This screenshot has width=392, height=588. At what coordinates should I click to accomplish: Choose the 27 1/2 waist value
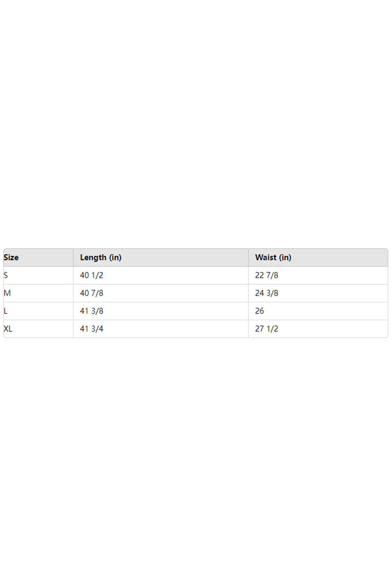coord(267,329)
